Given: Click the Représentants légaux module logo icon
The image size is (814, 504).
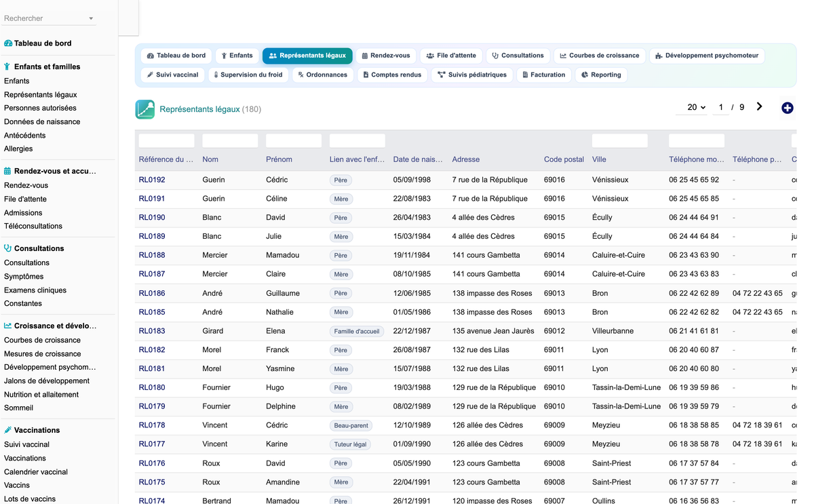Looking at the screenshot, I should point(145,109).
